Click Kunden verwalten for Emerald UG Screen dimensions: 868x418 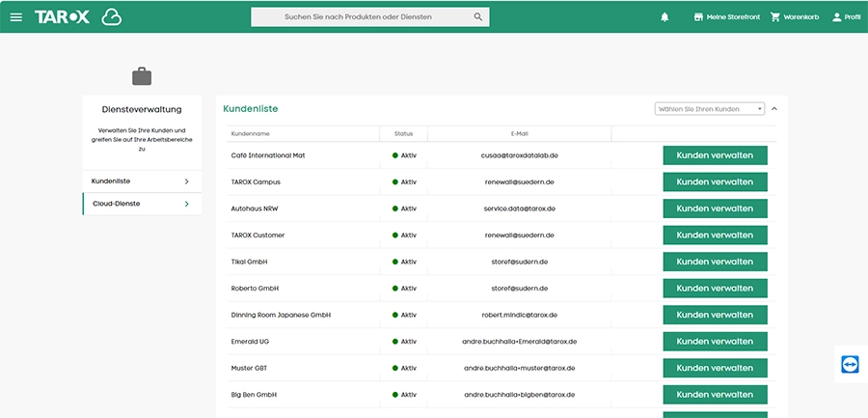pos(715,341)
